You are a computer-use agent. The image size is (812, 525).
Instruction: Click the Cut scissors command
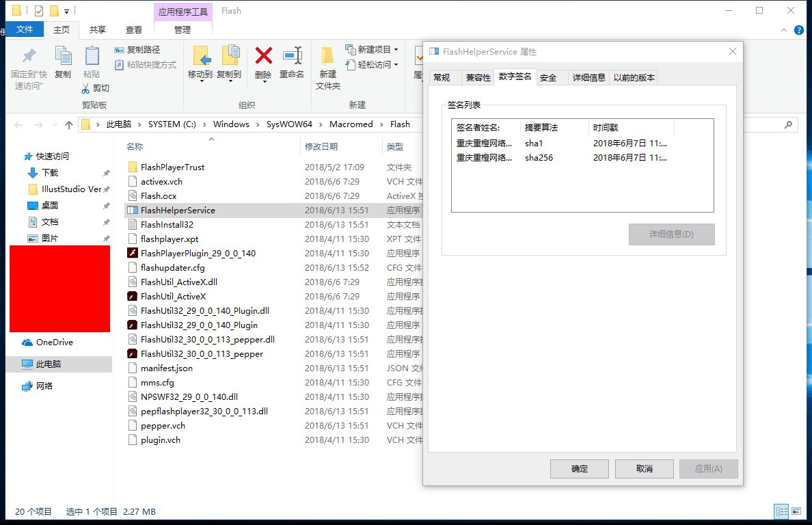(95, 88)
